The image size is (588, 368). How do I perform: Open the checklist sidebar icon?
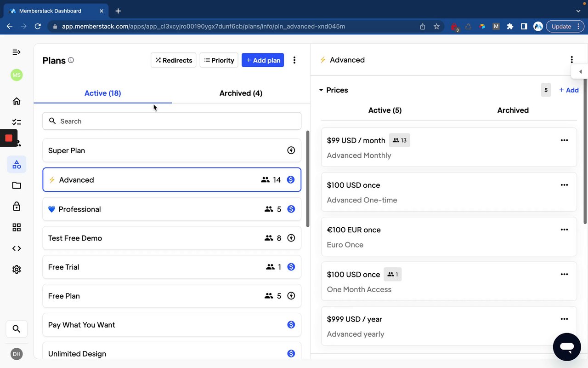coord(17,122)
